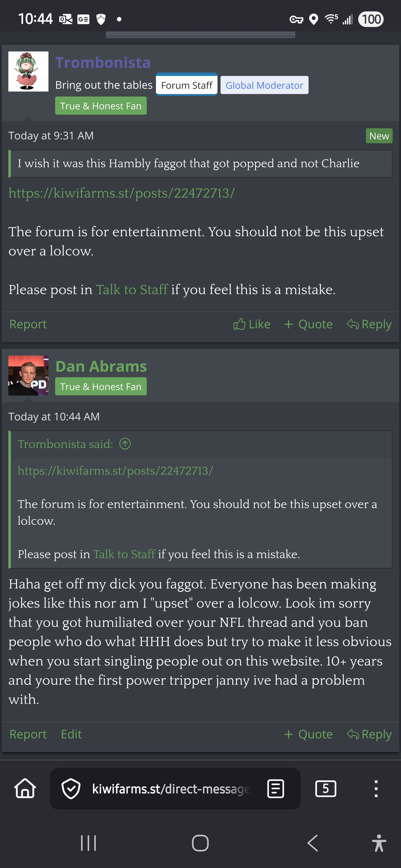Tap Dan Abrams' avatar thumbnail
This screenshot has height=868, width=401.
pos(28,375)
